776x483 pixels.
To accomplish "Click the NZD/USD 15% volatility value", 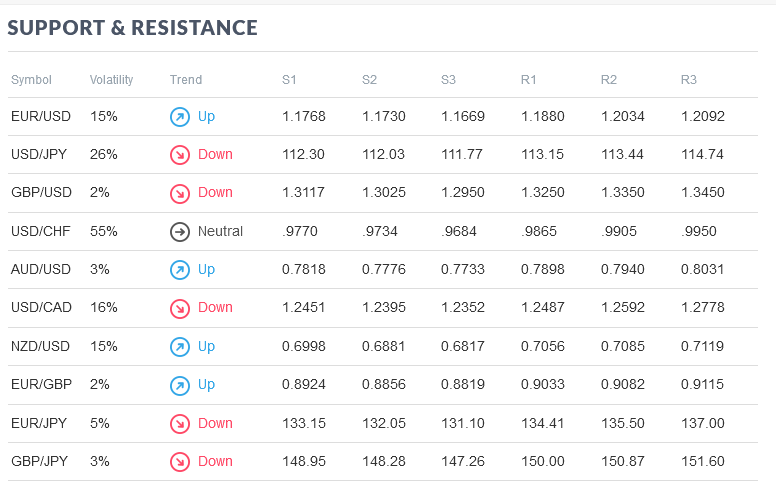I will (103, 346).
